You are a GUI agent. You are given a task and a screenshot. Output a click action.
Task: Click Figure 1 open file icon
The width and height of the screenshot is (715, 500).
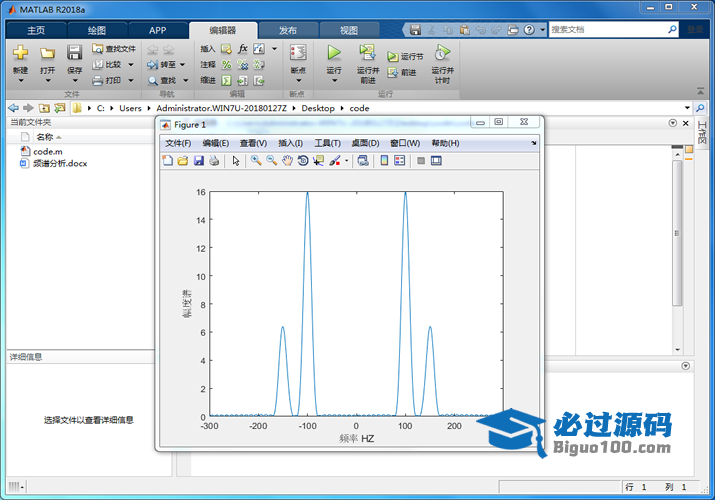point(183,160)
